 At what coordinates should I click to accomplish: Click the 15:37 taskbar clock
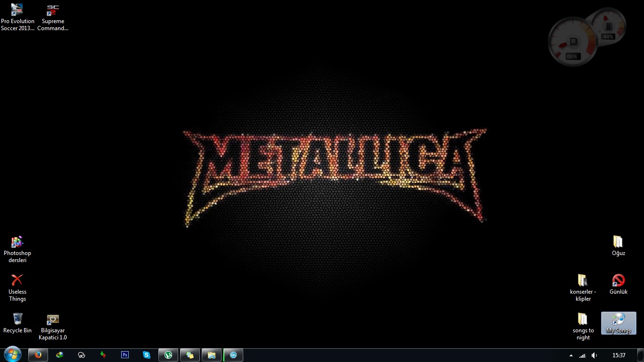619,355
